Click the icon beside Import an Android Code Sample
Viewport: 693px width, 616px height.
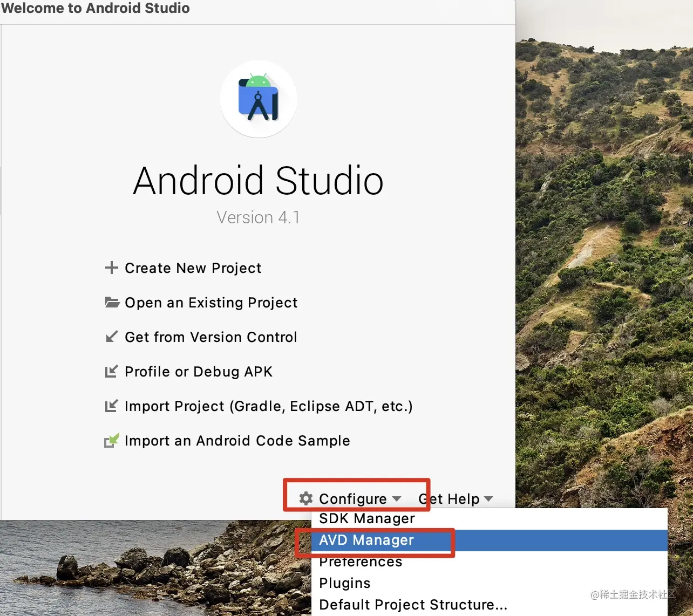click(x=111, y=440)
